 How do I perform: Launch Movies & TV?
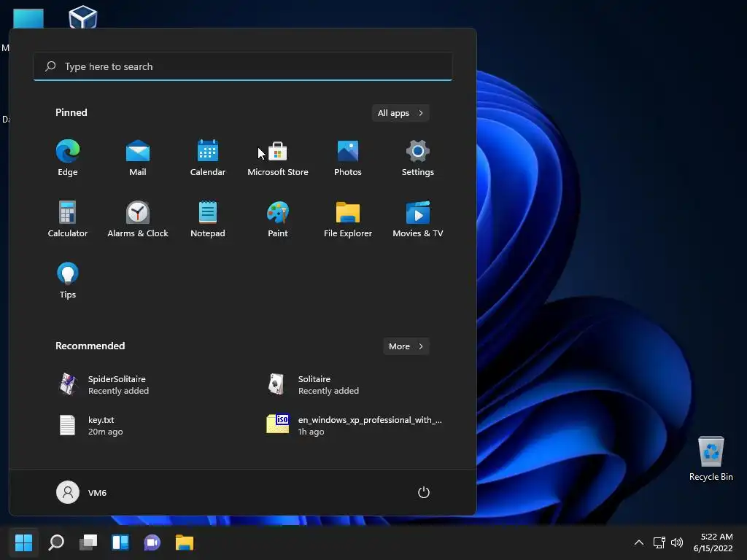pyautogui.click(x=418, y=219)
